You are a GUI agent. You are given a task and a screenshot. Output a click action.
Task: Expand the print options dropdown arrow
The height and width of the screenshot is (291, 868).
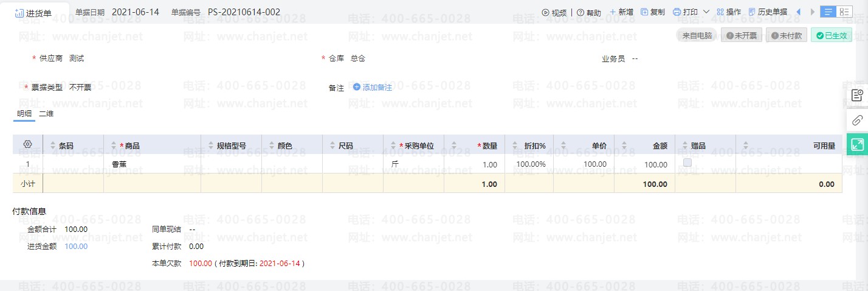point(706,12)
